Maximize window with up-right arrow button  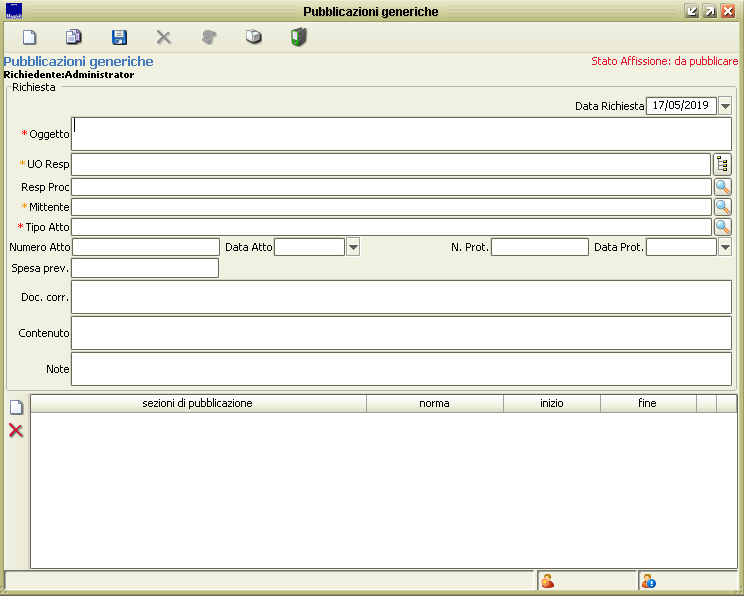710,11
